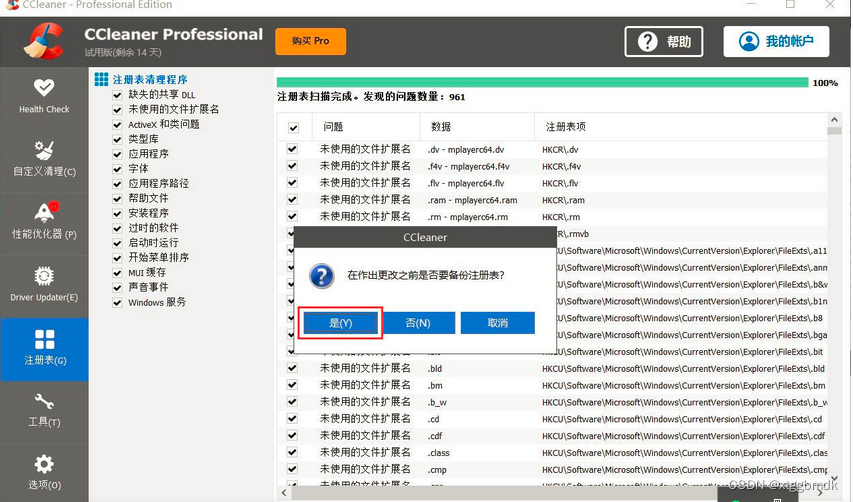Viewport: 853px width, 502px height.
Task: Toggle 声音事件 checkbox
Action: point(117,288)
